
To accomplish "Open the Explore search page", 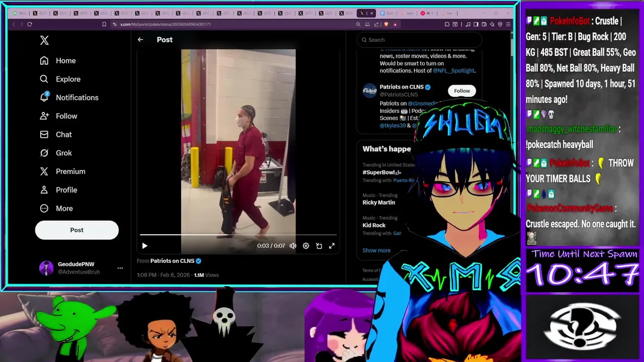I will [60, 79].
